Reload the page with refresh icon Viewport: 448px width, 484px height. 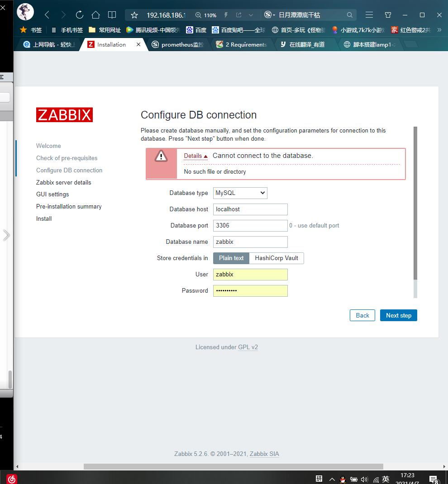click(80, 15)
